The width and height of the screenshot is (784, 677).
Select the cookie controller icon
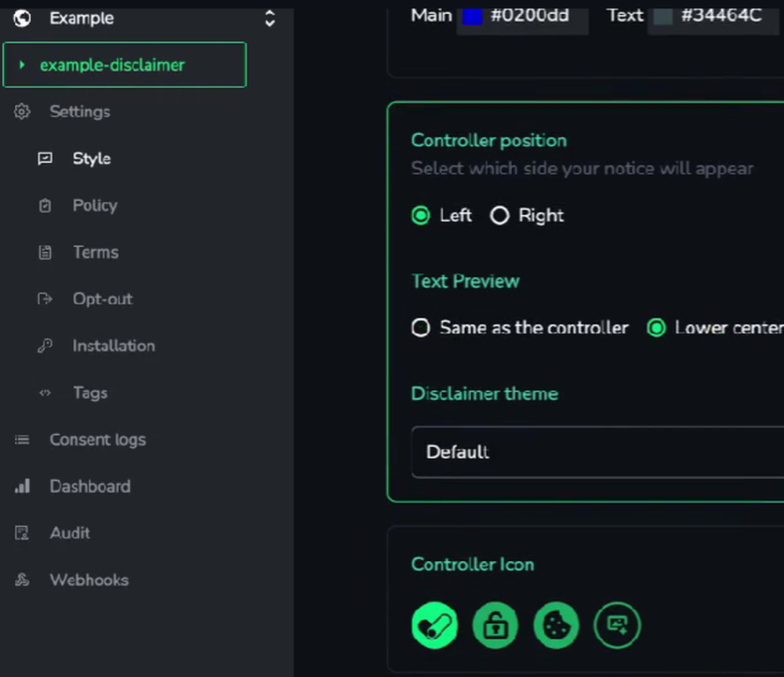click(x=557, y=625)
